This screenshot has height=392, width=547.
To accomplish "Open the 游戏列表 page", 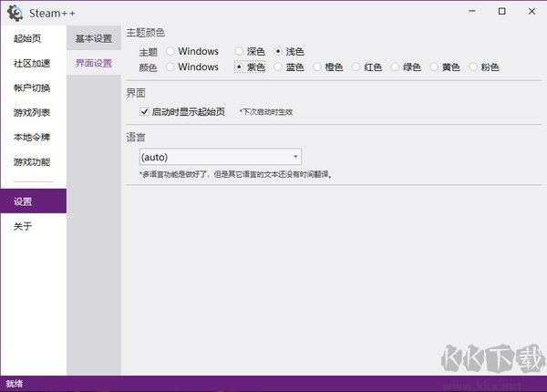I will [x=32, y=112].
